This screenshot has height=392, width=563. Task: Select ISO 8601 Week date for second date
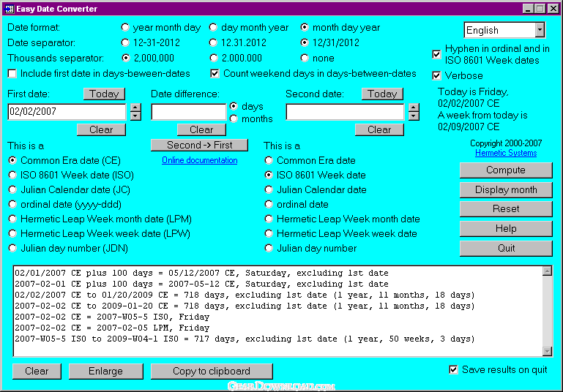pos(269,175)
